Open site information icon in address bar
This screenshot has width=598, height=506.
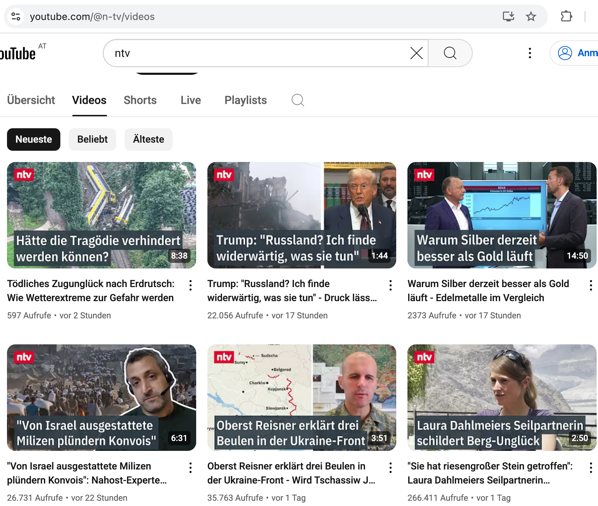click(16, 16)
